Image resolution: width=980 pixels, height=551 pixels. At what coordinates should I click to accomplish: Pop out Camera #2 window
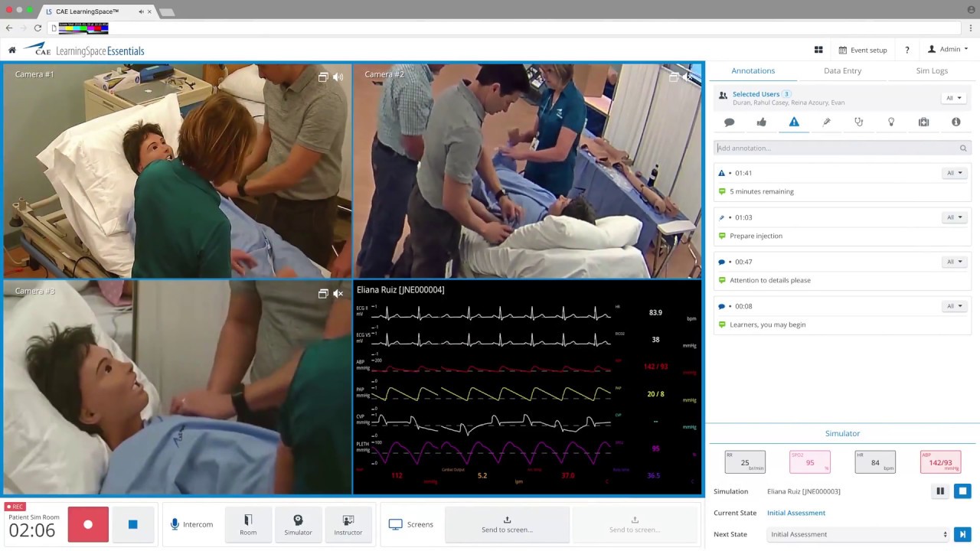pos(674,77)
